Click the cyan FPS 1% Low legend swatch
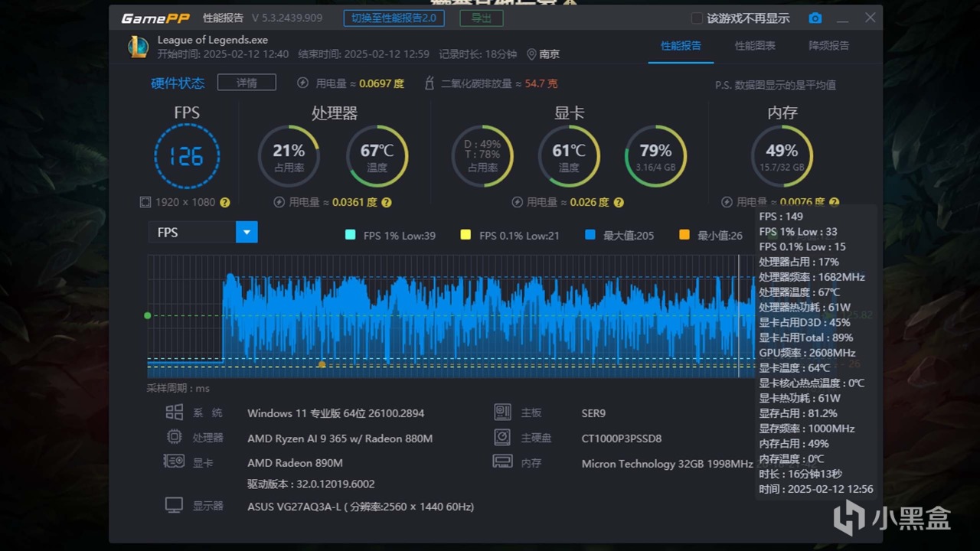This screenshot has height=551, width=980. tap(350, 235)
